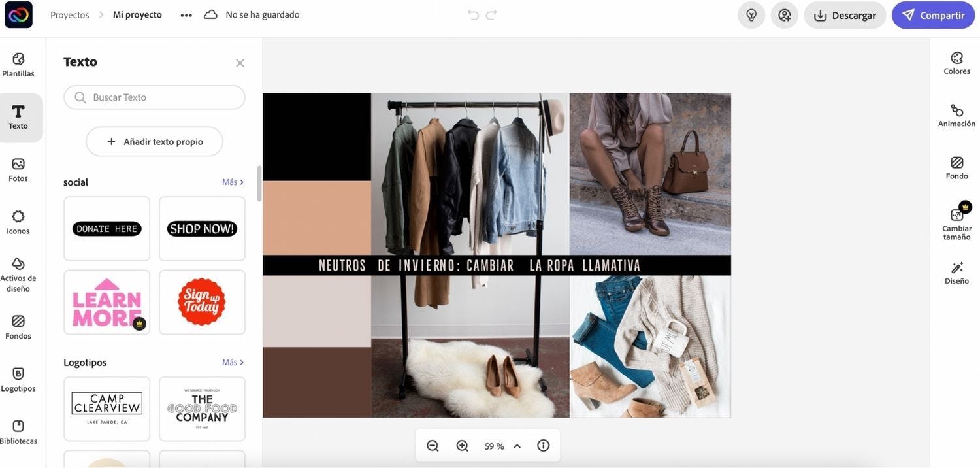The image size is (980, 468).
Task: Go to Proyectos breadcrumb
Action: [x=69, y=14]
